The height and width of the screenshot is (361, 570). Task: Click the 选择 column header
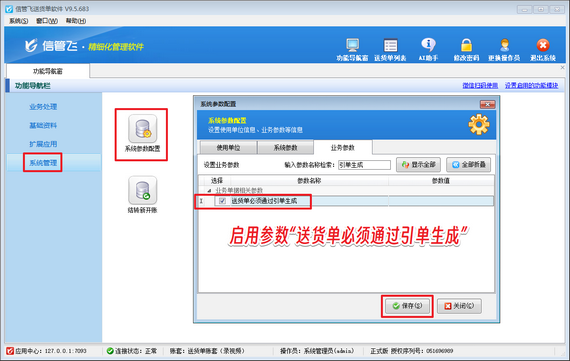217,181
